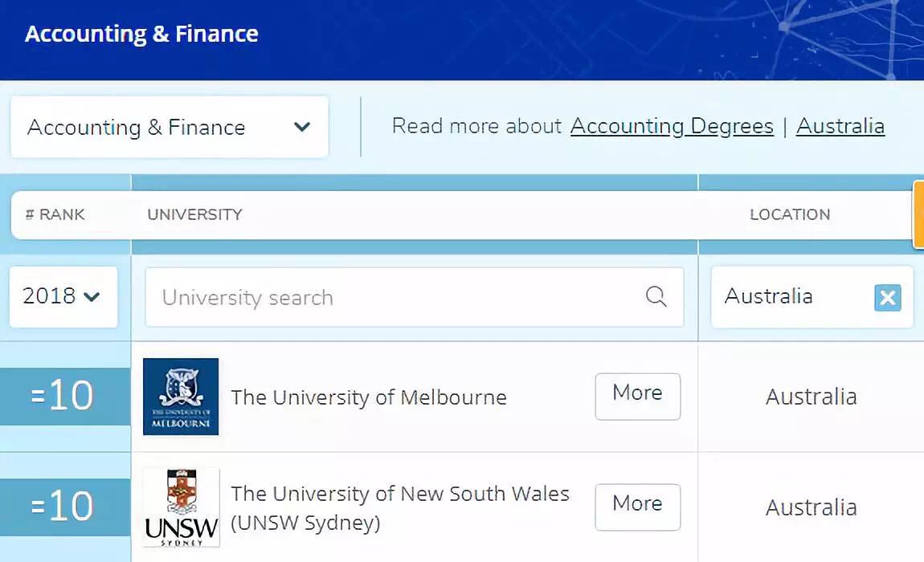Viewport: 924px width, 562px height.
Task: Expand the 2018 year dropdown
Action: tap(63, 296)
